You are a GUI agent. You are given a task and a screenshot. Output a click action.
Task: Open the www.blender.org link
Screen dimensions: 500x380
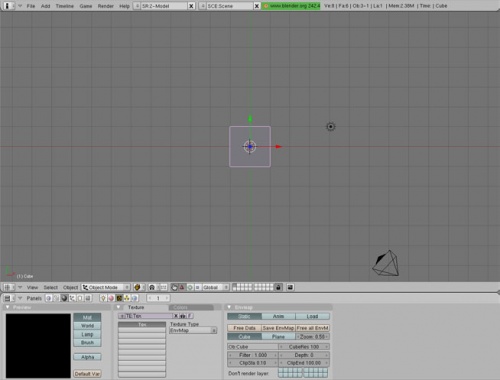[x=291, y=6]
